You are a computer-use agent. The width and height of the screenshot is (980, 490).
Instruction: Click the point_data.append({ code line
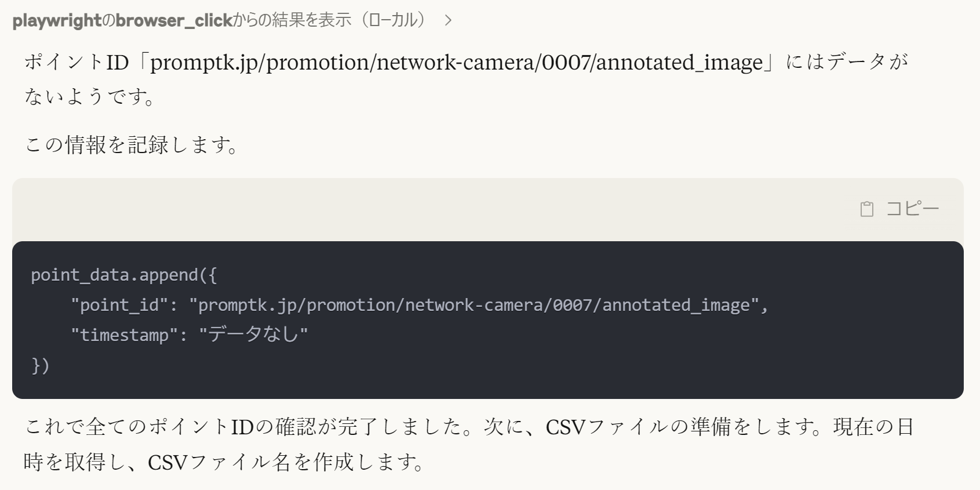point(123,275)
